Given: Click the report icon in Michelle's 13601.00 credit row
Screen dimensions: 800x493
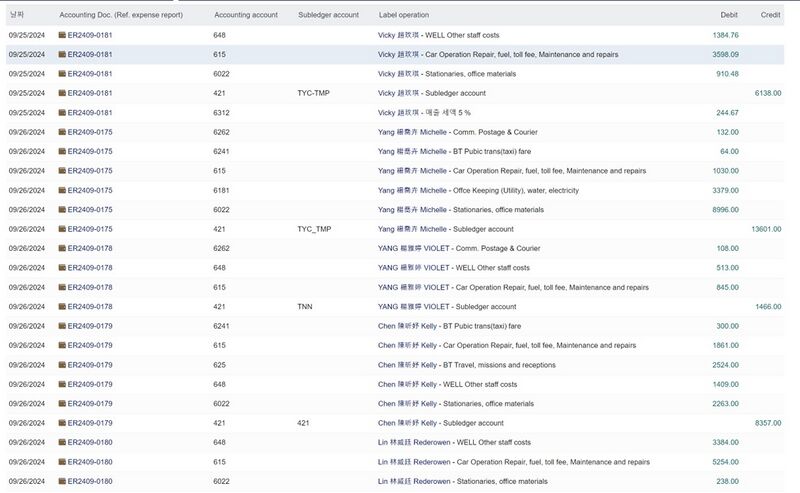Looking at the screenshot, I should click(62, 229).
